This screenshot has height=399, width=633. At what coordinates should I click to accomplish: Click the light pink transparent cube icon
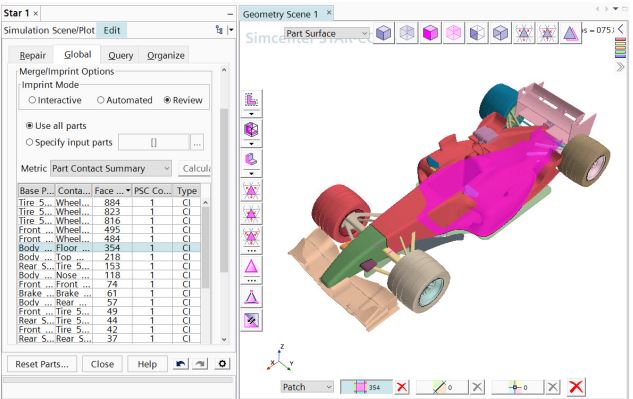[x=454, y=33]
